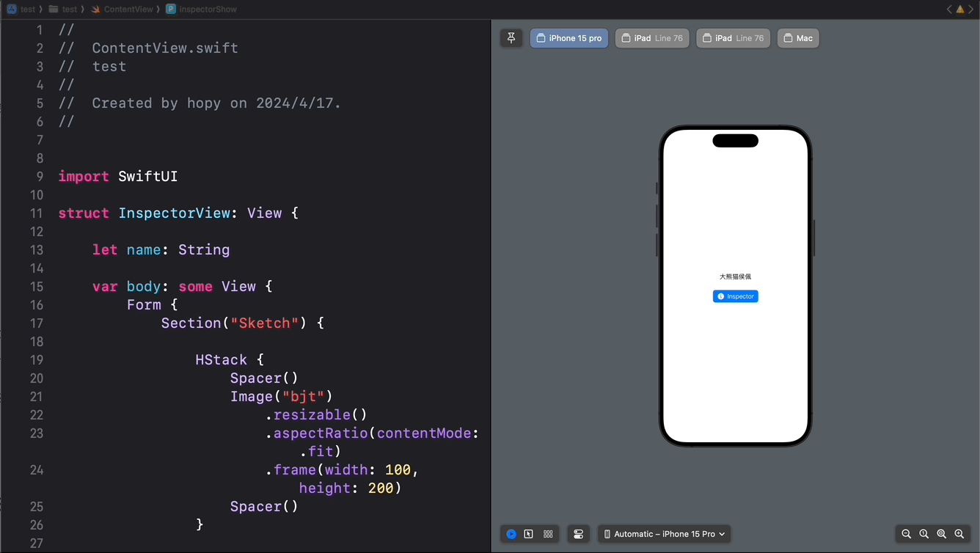Click the "Sketch" string on line 17
The image size is (980, 553).
tap(264, 323)
